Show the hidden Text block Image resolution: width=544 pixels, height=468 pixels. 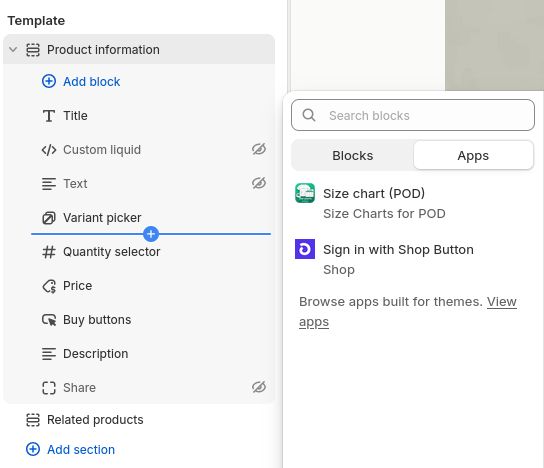click(259, 183)
